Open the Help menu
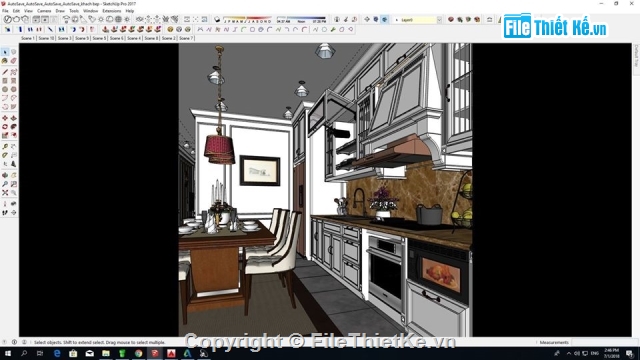Image resolution: width=640 pixels, height=360 pixels. pyautogui.click(x=130, y=11)
